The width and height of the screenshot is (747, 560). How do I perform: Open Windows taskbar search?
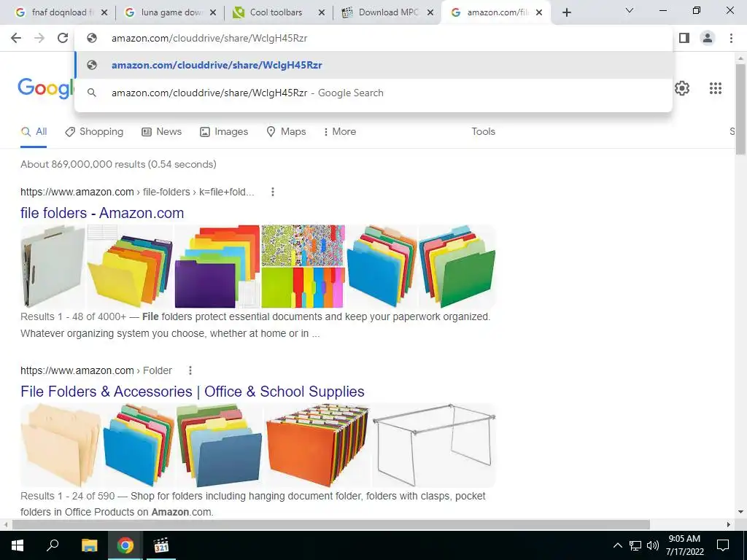(x=53, y=545)
